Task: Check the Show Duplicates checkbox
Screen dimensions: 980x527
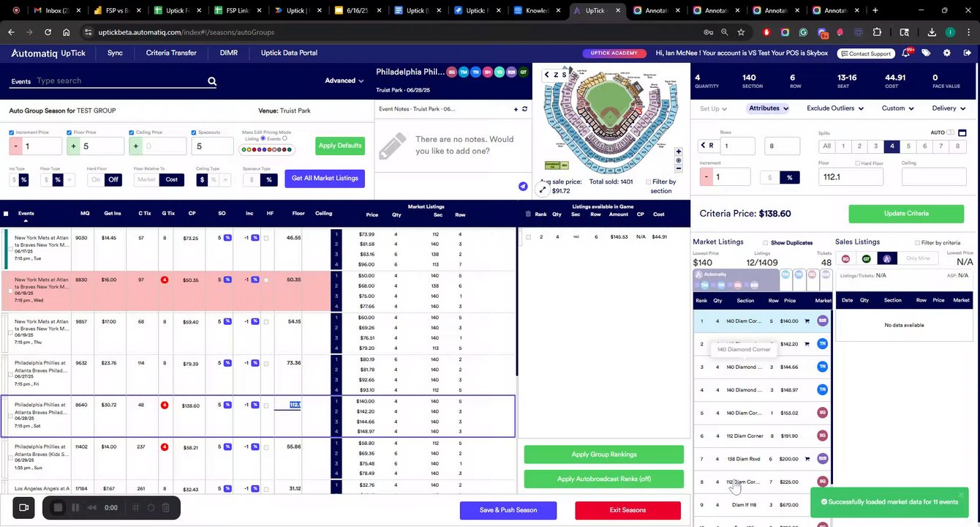Action: (x=766, y=242)
